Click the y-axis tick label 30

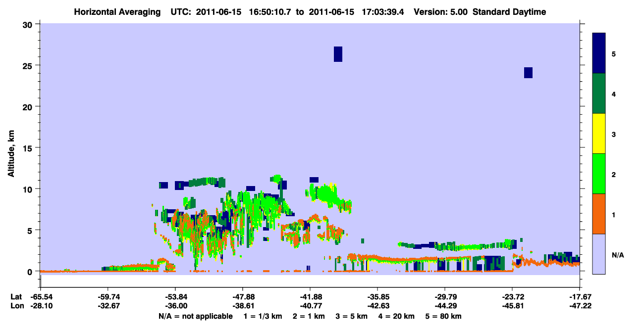(x=29, y=24)
